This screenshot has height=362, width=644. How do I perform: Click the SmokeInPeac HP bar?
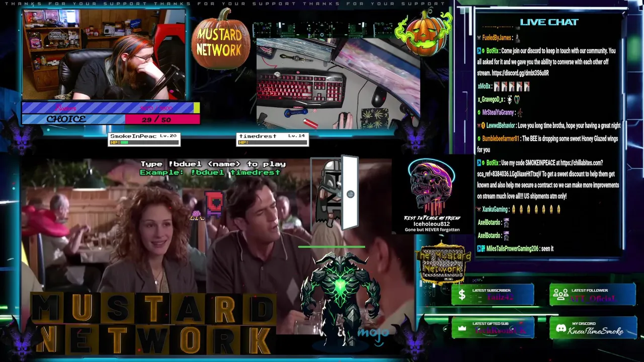pyautogui.click(x=144, y=142)
